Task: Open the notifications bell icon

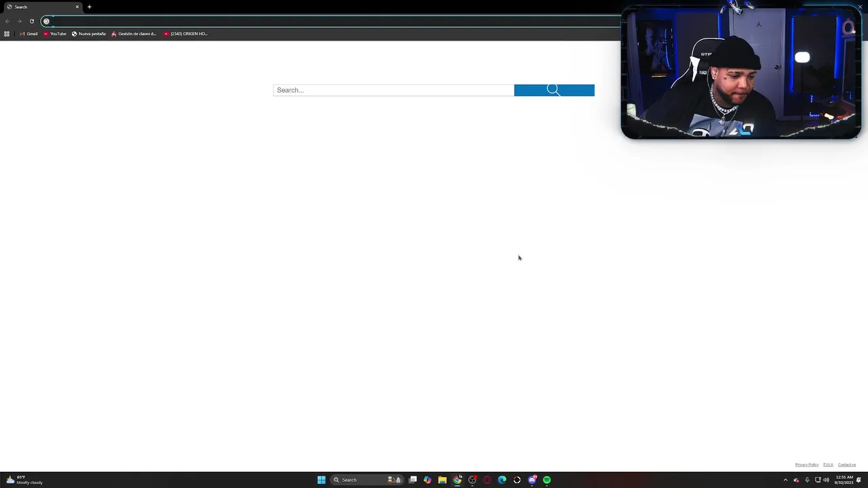Action: pyautogui.click(x=859, y=480)
